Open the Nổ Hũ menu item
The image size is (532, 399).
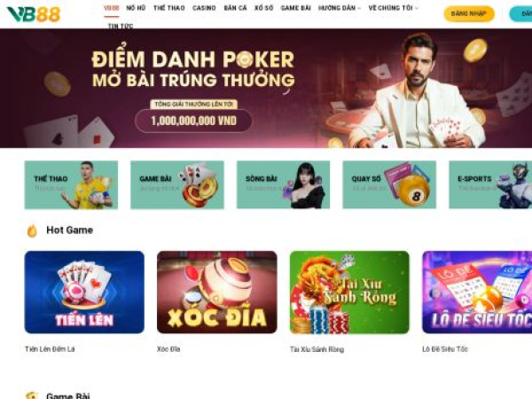(x=136, y=8)
